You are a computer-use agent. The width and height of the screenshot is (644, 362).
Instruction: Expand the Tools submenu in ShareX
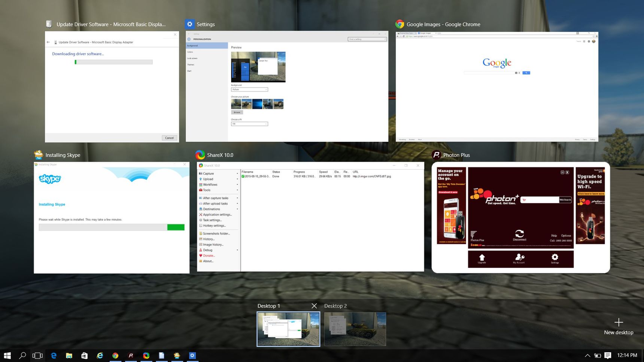237,190
